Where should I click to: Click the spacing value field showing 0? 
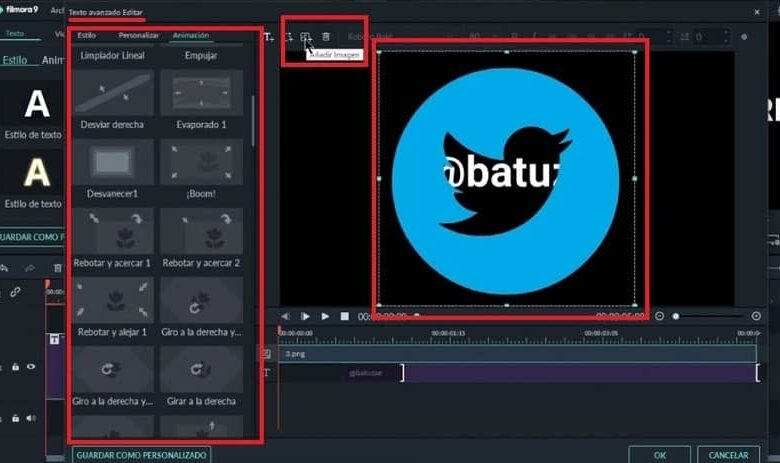(704, 37)
